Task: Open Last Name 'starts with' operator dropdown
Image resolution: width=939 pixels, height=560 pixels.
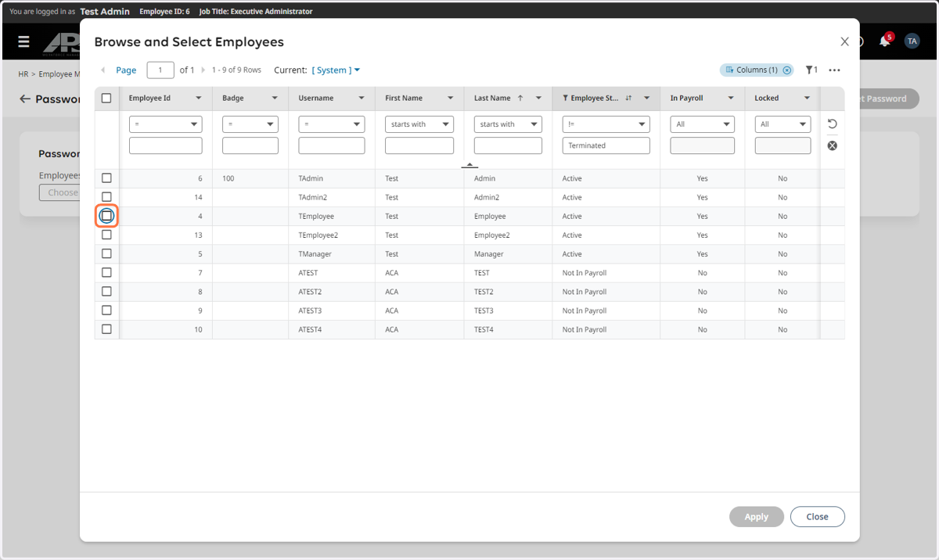Action: pos(508,124)
